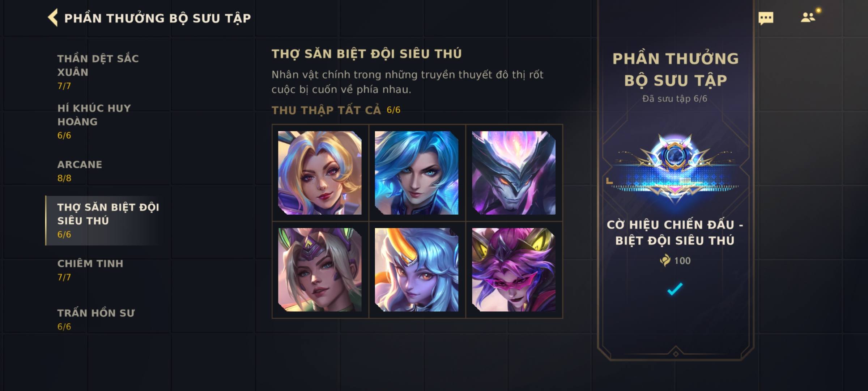Tap the Phần Thưởng Bộ Sưu Tập header title
The height and width of the screenshot is (391, 868).
157,18
